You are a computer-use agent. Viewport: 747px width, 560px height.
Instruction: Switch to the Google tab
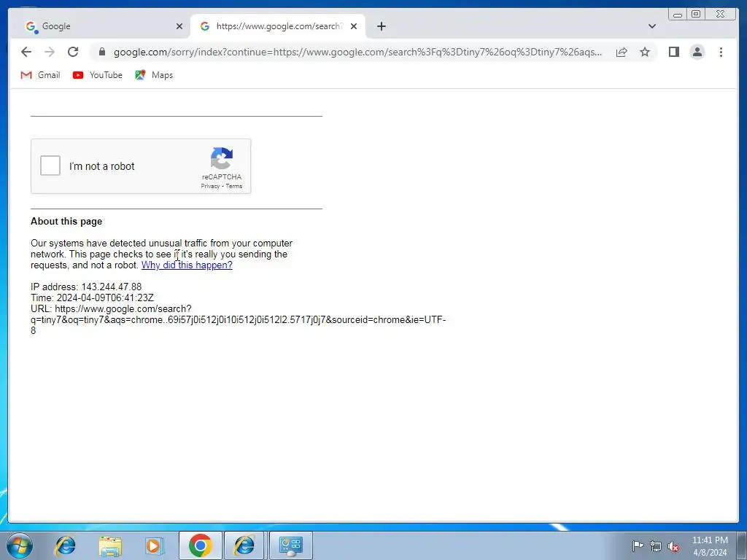point(101,26)
